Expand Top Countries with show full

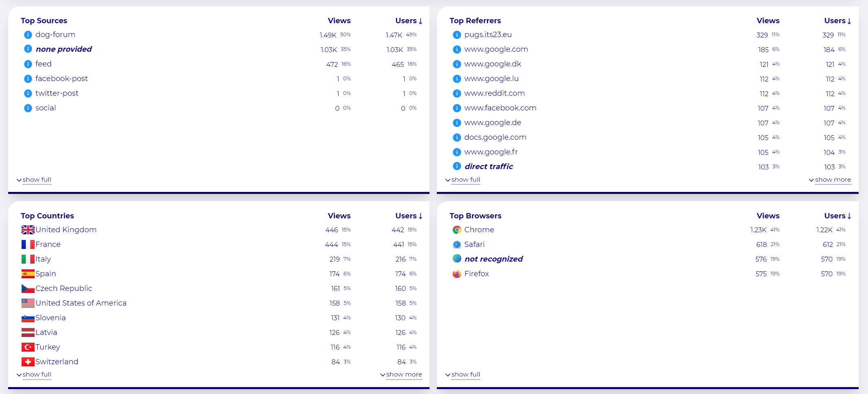(x=34, y=374)
